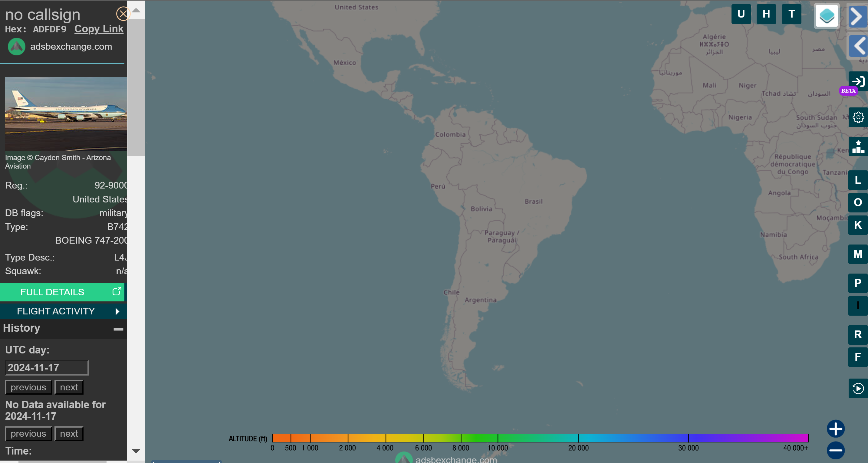Click the Hex ADFDF9 text
Viewport: 868px width, 463px height.
[x=36, y=29]
